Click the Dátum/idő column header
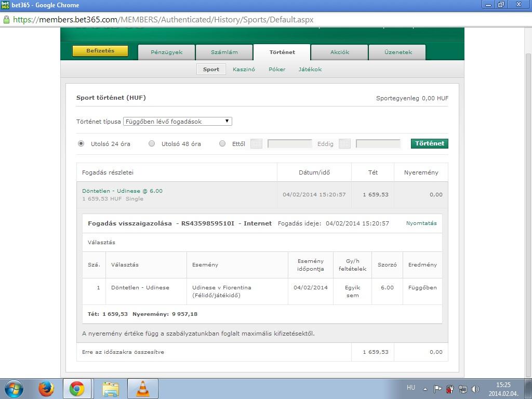This screenshot has height=399, width=532. point(314,172)
